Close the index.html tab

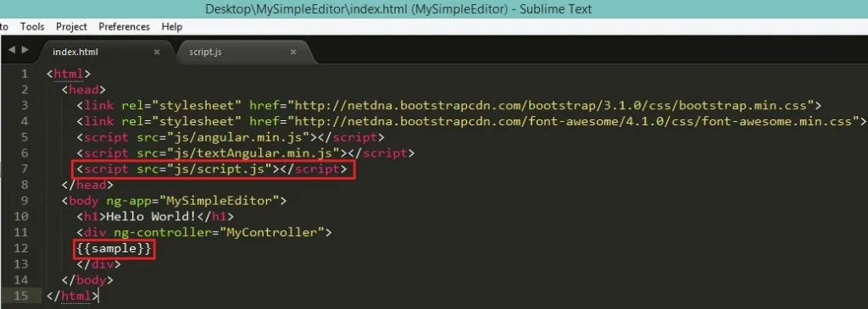[x=157, y=52]
